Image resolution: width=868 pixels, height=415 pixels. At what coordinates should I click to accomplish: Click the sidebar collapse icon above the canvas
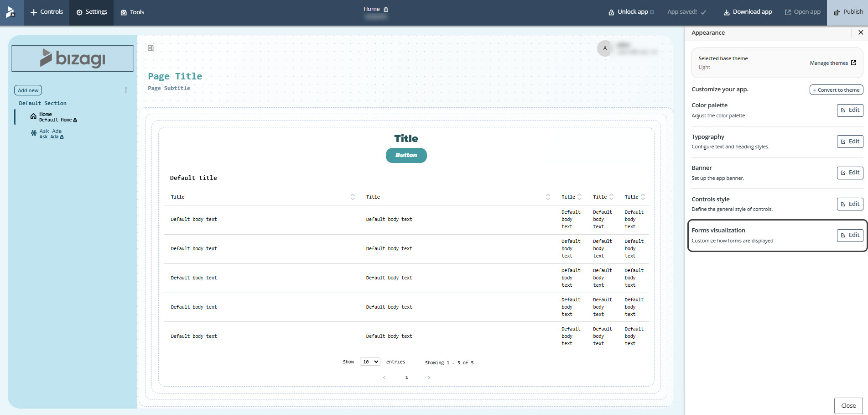[151, 48]
